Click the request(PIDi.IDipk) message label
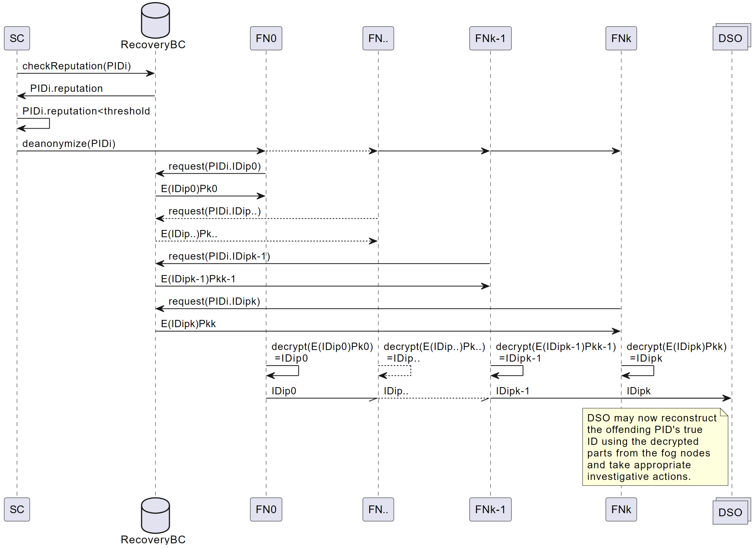Viewport: 756px width, 549px height. coord(214,301)
